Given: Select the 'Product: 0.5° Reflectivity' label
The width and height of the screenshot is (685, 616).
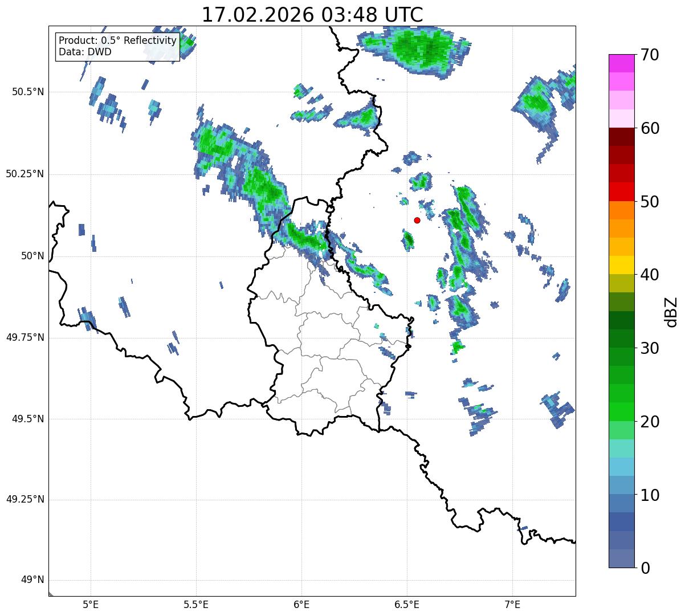Looking at the screenshot, I should pos(117,41).
